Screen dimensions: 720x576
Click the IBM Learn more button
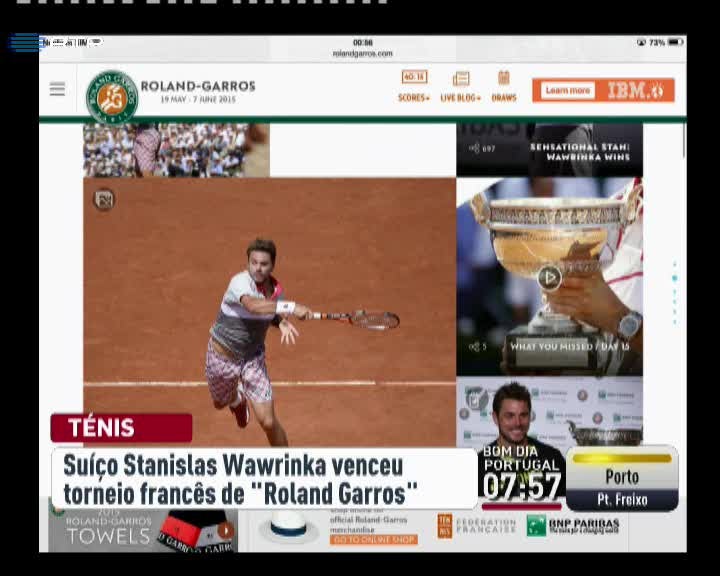[x=567, y=90]
